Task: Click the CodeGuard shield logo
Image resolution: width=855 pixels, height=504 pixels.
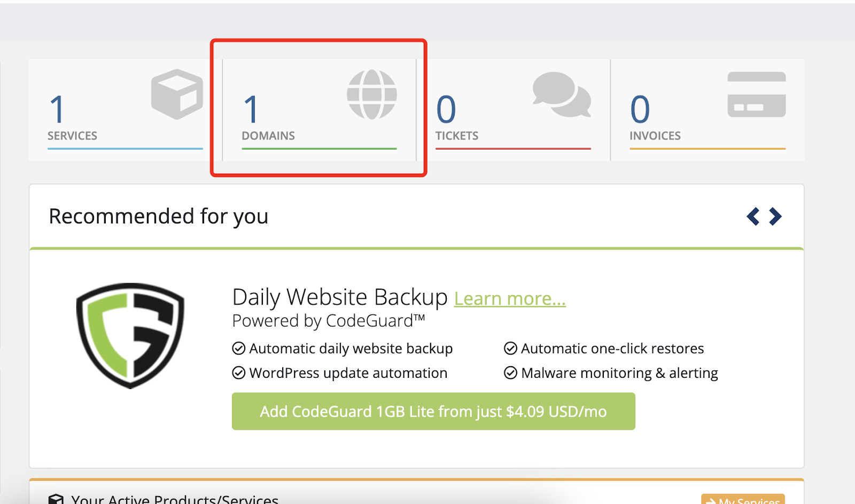Action: tap(130, 335)
